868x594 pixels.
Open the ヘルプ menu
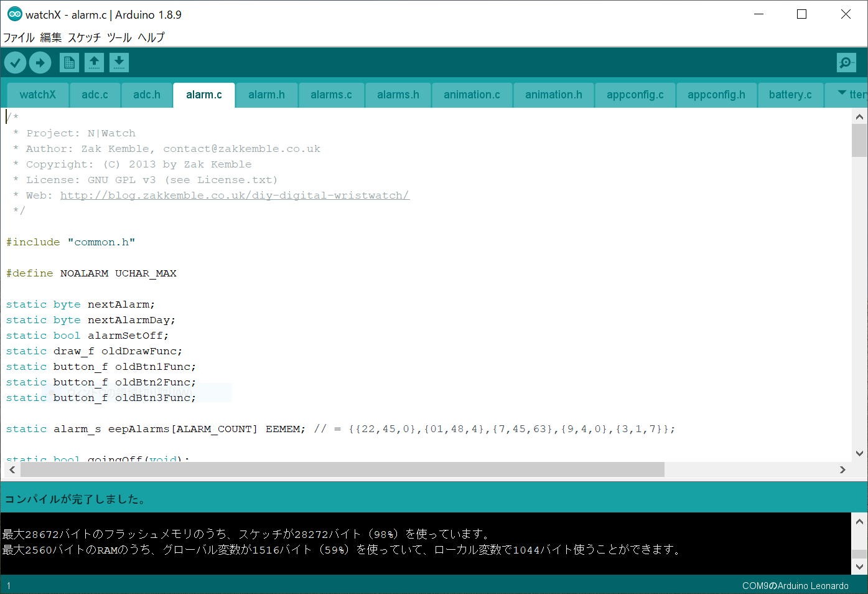[x=151, y=37]
